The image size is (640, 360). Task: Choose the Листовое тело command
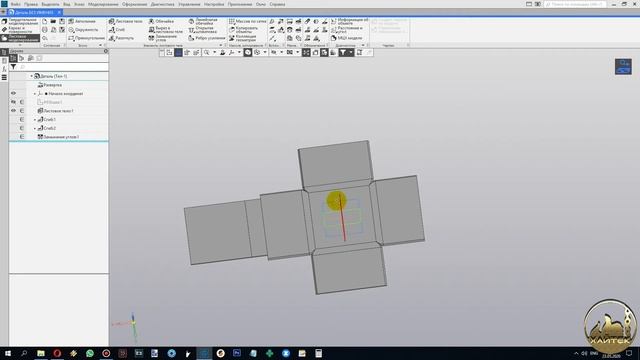(x=125, y=21)
